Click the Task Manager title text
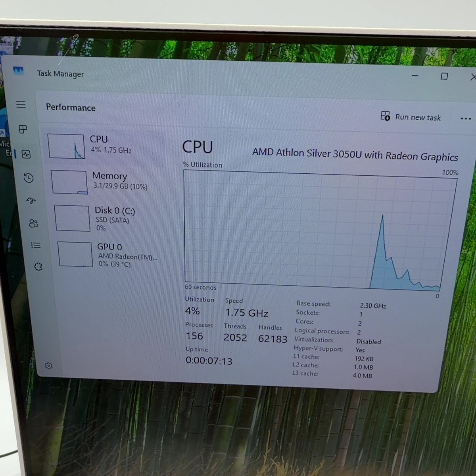476x476 pixels. coord(60,74)
